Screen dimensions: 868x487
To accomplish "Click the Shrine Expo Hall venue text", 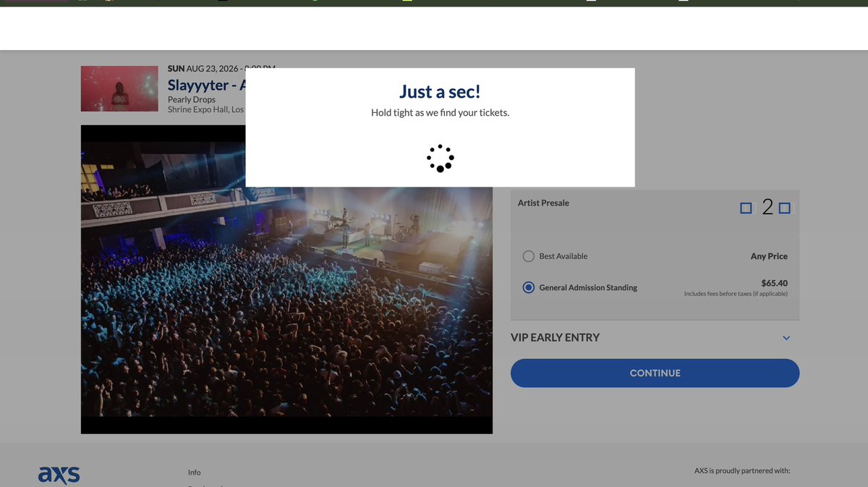I will pos(206,109).
